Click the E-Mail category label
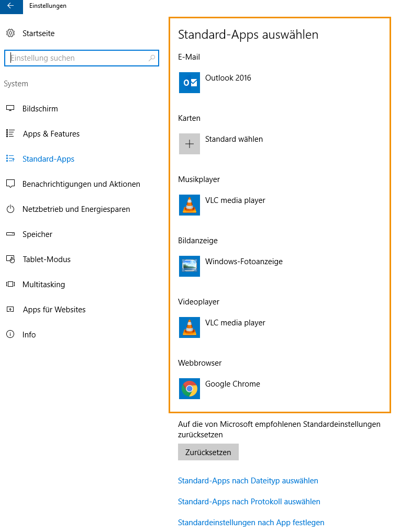This screenshot has width=400, height=532. point(189,57)
